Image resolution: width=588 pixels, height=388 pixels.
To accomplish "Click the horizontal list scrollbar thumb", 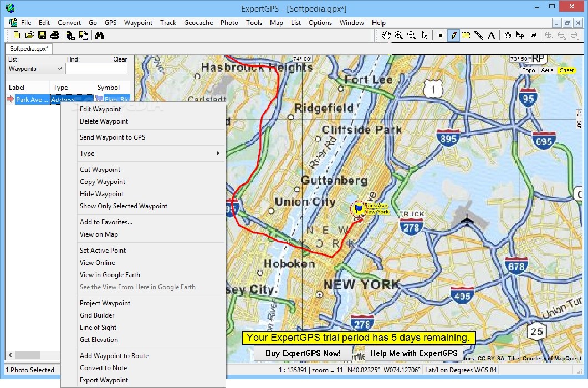I will pos(27,355).
